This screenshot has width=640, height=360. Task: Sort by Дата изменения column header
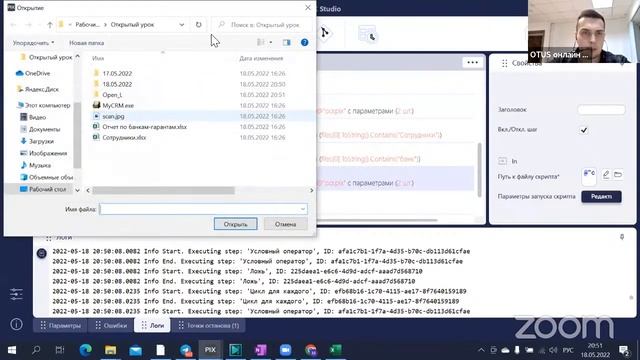tap(261, 58)
